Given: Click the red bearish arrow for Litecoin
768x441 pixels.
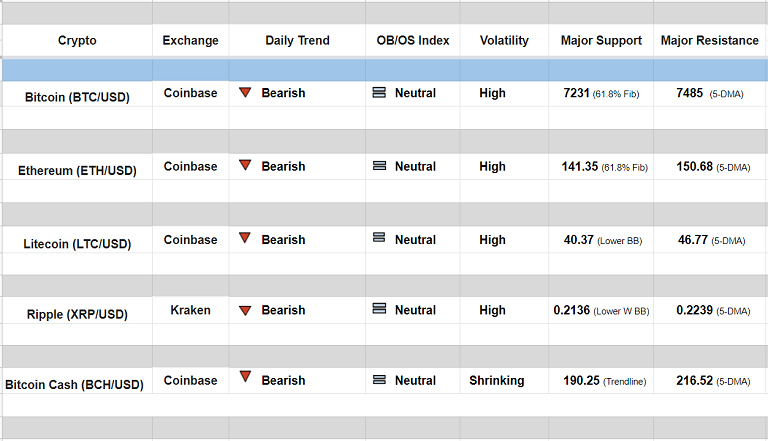Looking at the screenshot, I should pyautogui.click(x=245, y=238).
